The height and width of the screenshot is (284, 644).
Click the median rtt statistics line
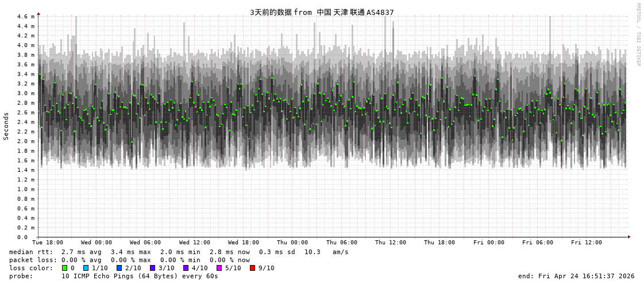coord(178,252)
